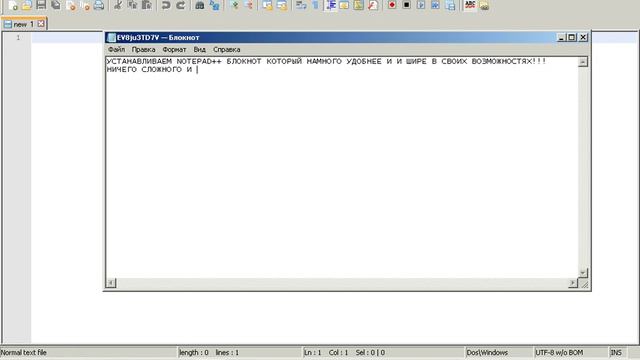Undo the last action with the Undo arrow
The height and width of the screenshot is (360, 640).
(166, 5)
